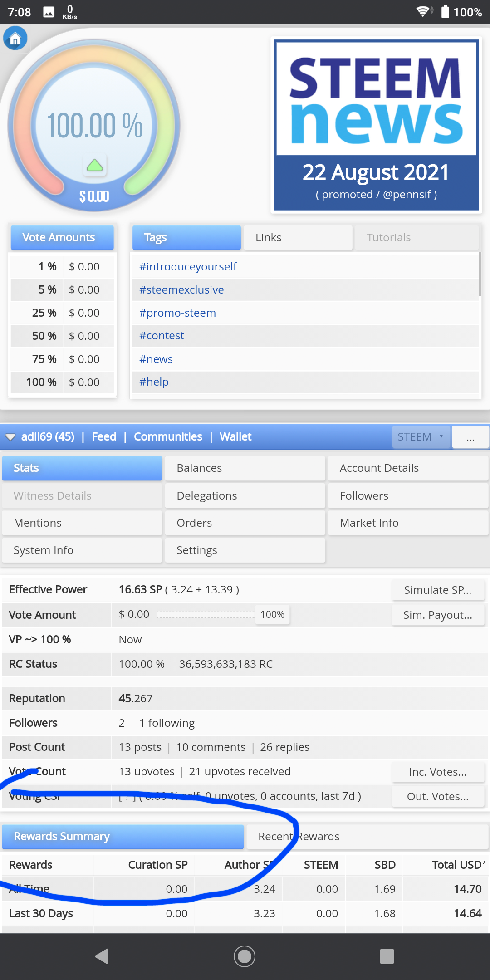This screenshot has width=490, height=980.
Task: Switch to the Delegations tab
Action: (245, 495)
